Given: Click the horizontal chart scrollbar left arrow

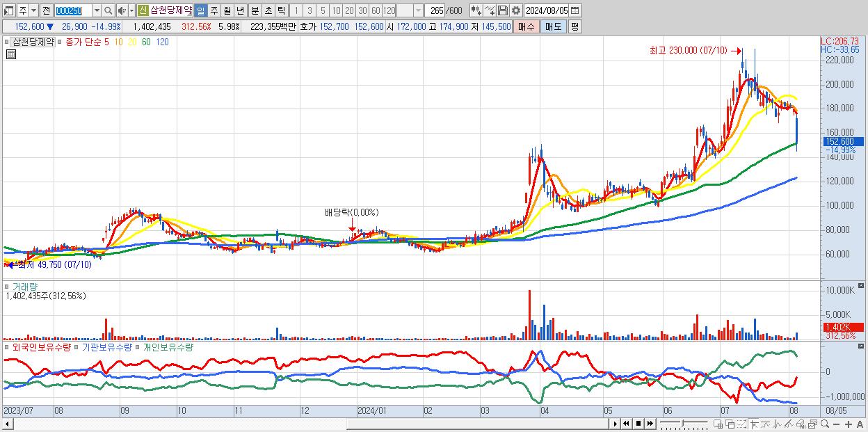Looking at the screenshot, I should click(x=8, y=424).
